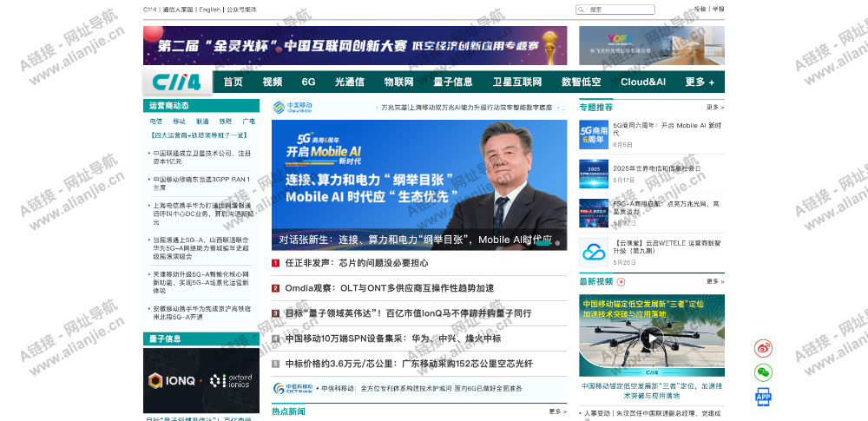The width and height of the screenshot is (868, 421).
Task: Expand 更多 > in 热点新闻 section
Action: pyautogui.click(x=557, y=411)
